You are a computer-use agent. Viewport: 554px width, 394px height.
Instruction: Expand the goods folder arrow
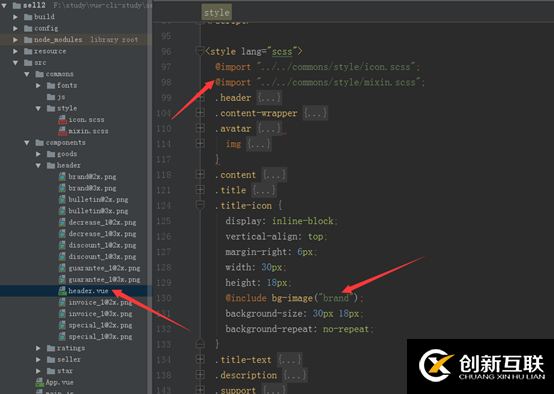coord(38,154)
